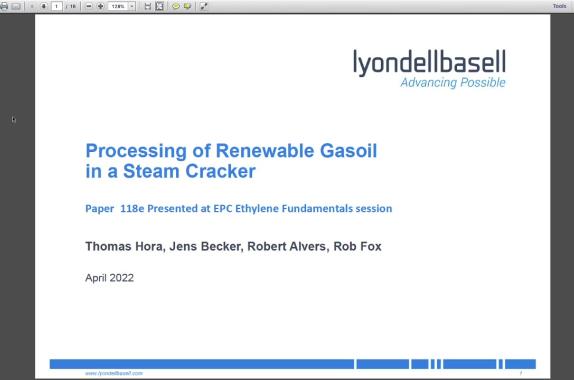Click the zoom percentage field
Viewport: 574px width, 380px height.
[118, 6]
